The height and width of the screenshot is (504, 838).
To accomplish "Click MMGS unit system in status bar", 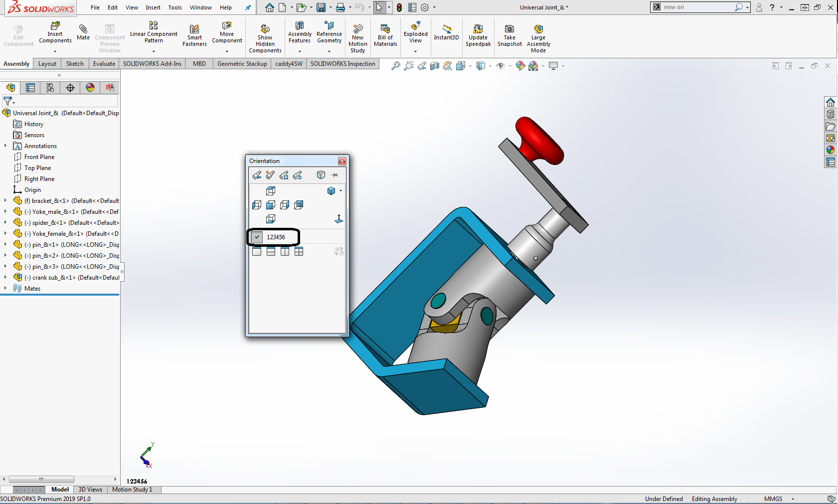I will 773,499.
